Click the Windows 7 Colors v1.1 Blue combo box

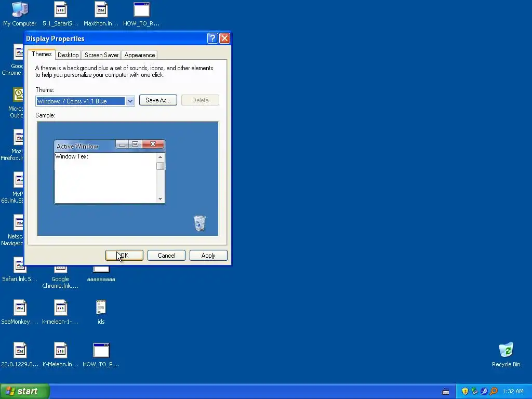coord(85,101)
